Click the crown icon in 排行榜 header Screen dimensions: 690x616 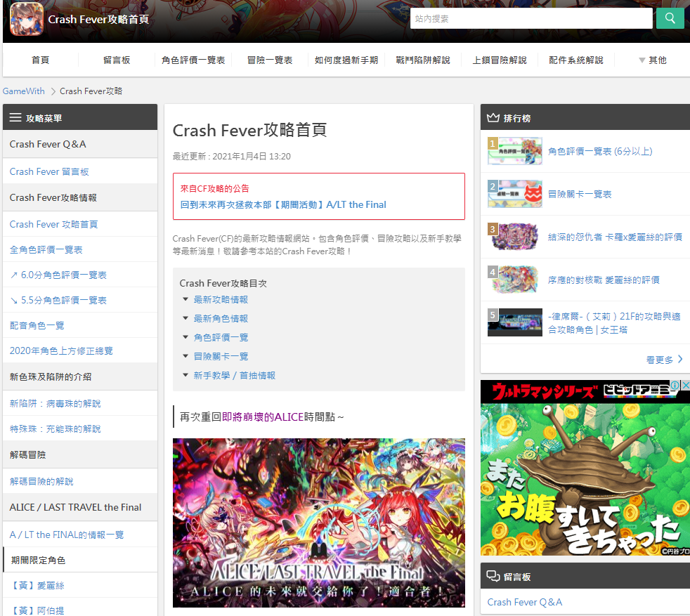click(493, 117)
